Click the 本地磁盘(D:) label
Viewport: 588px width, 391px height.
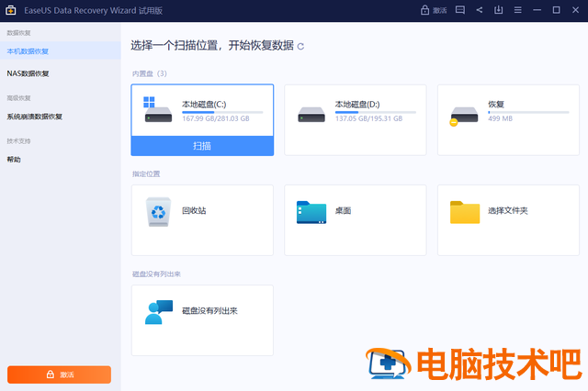357,104
